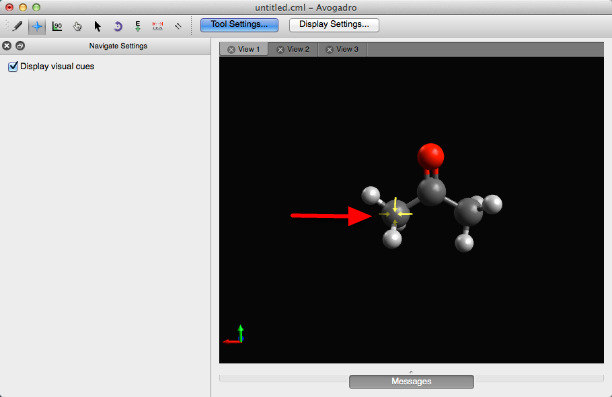Close the View 1 tab
612x397 pixels.
click(231, 50)
